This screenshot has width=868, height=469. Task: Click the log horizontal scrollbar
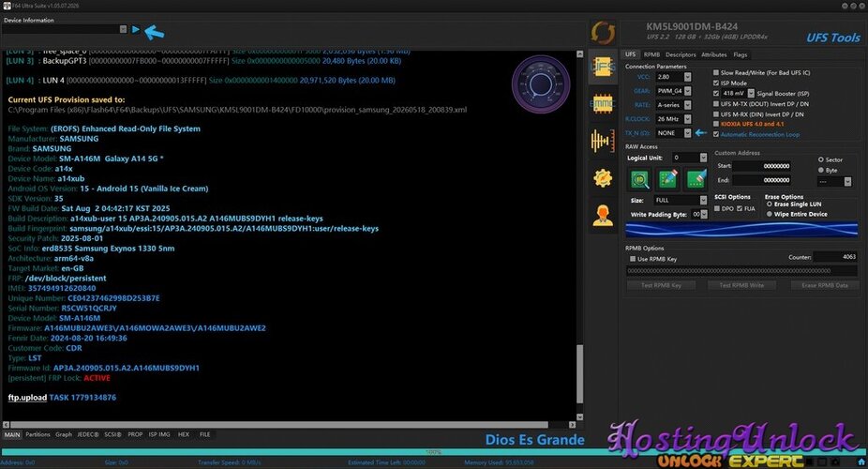pyautogui.click(x=279, y=425)
